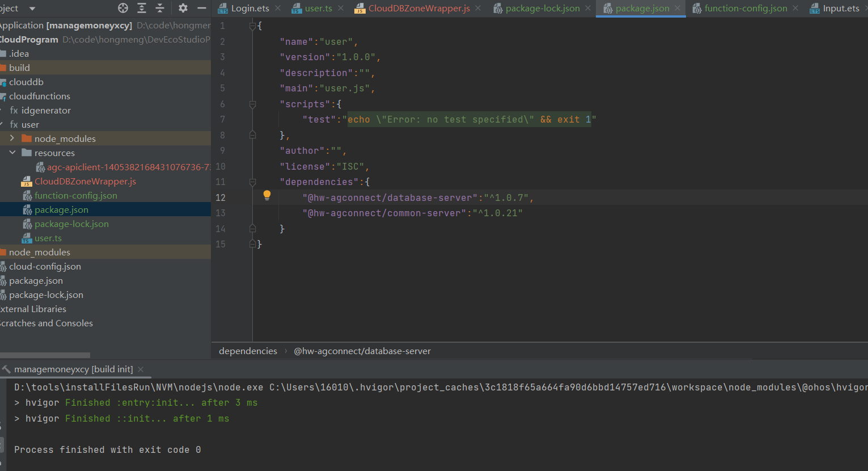Click 'Process finished with exit code 0' text
Viewport: 868px width, 471px height.
[108, 449]
